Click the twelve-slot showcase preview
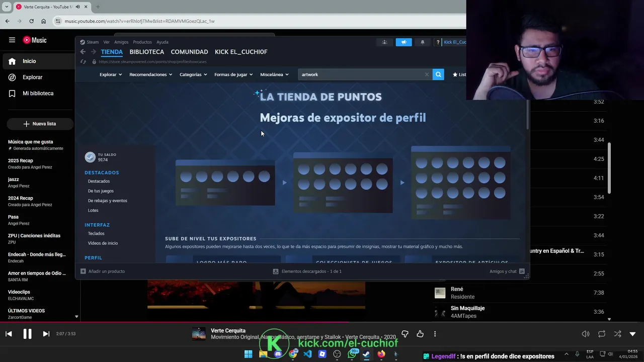The image size is (644, 362). tap(343, 183)
